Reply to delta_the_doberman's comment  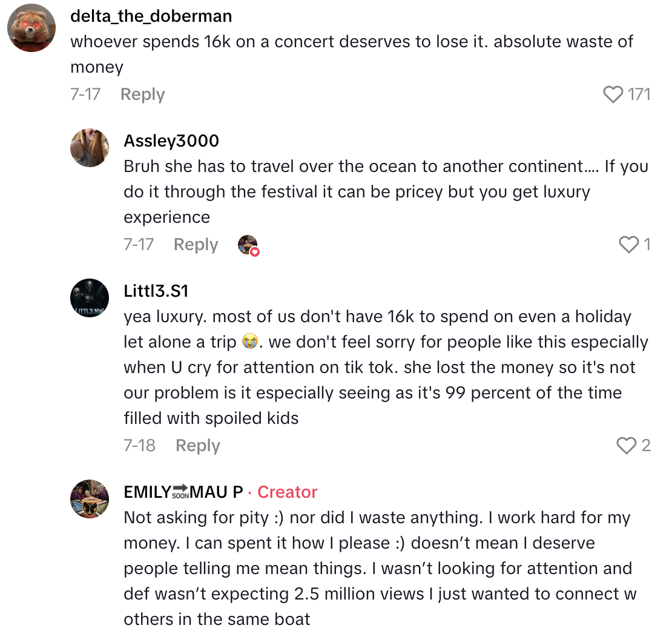[142, 94]
